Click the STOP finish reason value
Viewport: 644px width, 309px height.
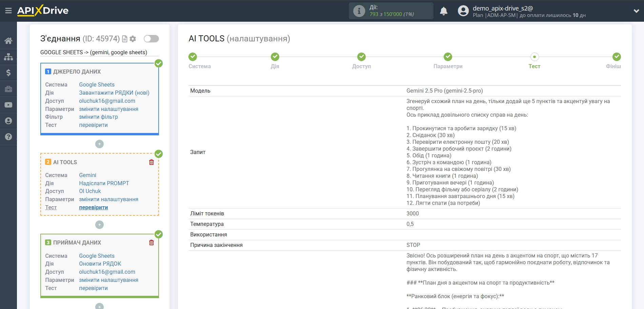(413, 245)
